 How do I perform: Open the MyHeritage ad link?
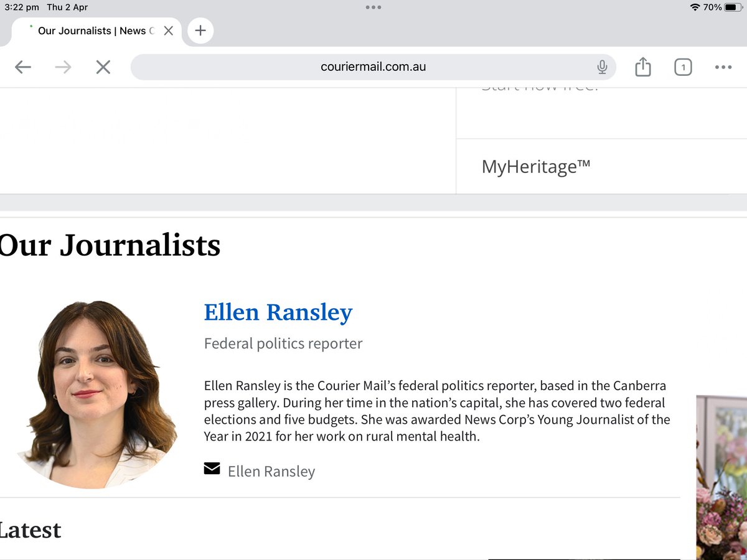tap(536, 167)
